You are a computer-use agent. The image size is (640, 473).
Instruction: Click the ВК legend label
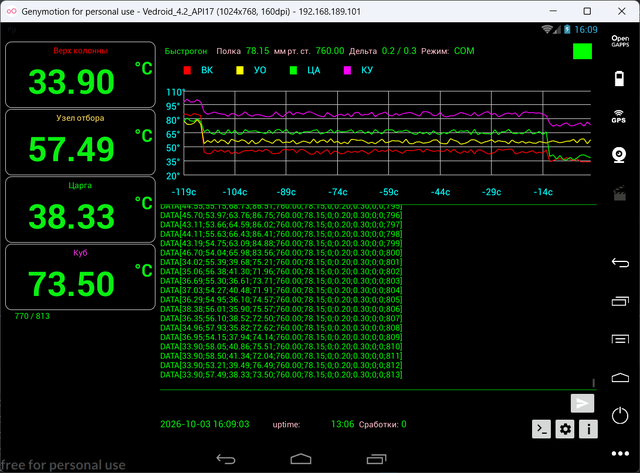click(207, 70)
